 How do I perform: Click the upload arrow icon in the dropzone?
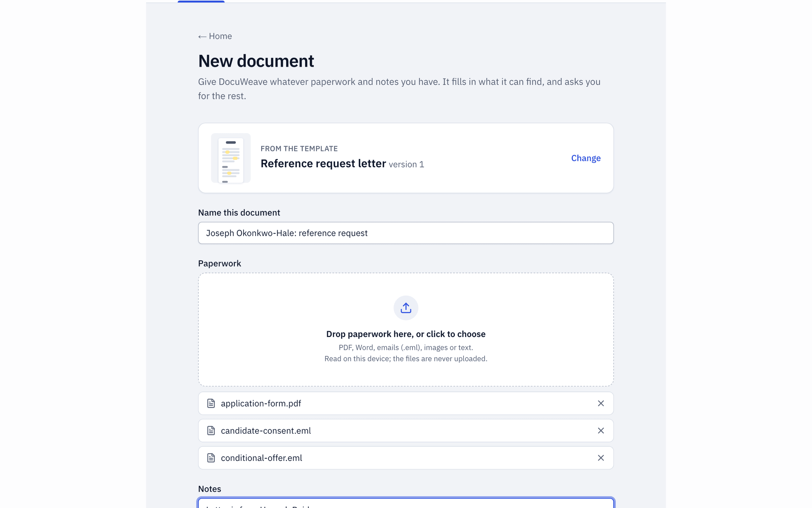point(406,308)
